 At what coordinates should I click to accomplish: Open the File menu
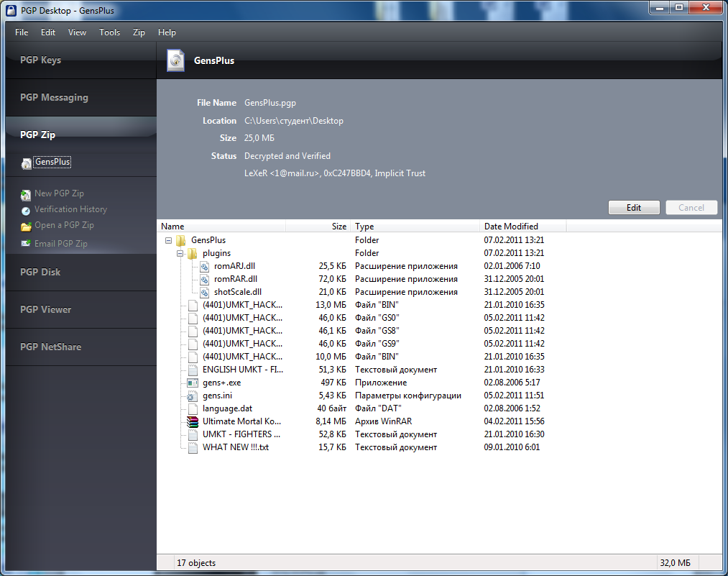pos(22,32)
